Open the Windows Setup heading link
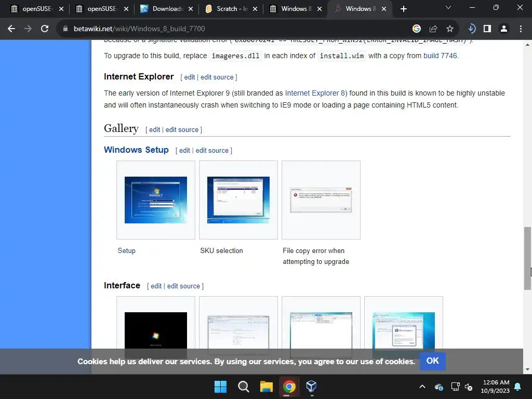The image size is (532, 399). pos(136,150)
